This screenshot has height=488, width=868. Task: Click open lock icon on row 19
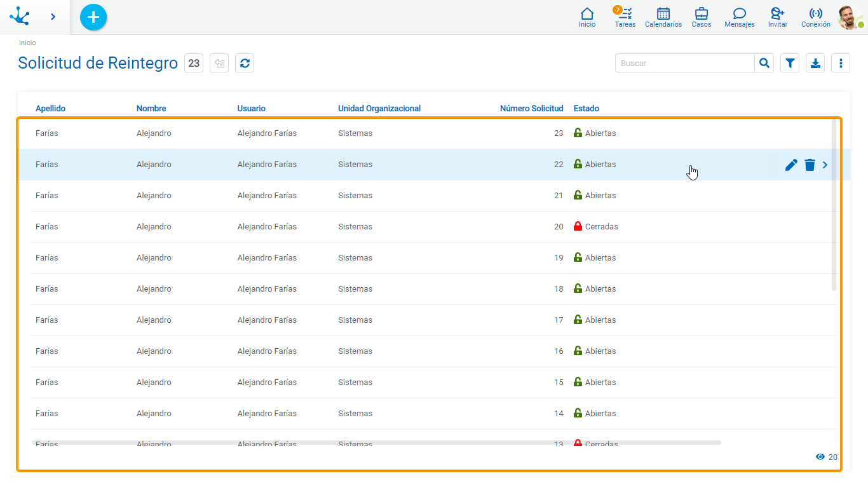[x=578, y=257]
